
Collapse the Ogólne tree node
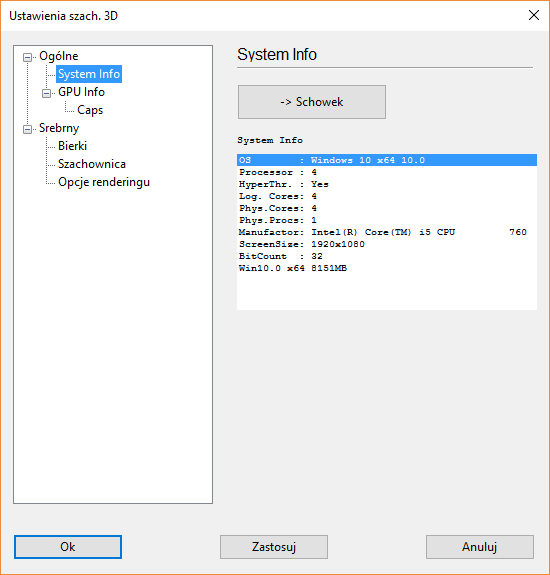pyautogui.click(x=28, y=57)
